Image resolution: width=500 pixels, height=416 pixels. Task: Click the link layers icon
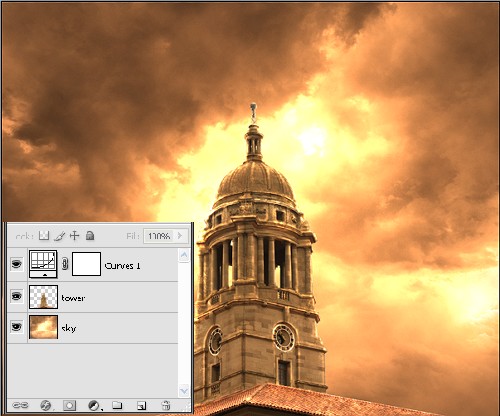tap(20, 405)
